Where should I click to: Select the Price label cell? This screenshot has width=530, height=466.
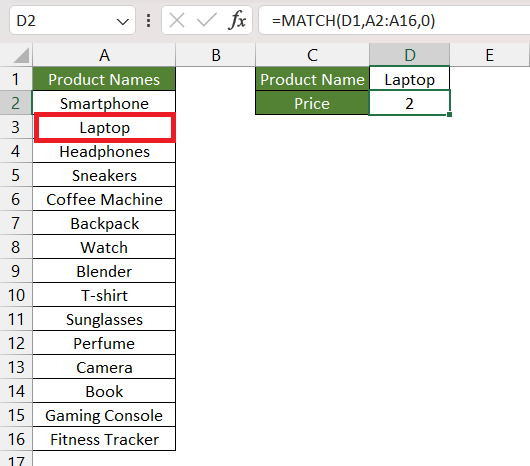click(x=312, y=103)
